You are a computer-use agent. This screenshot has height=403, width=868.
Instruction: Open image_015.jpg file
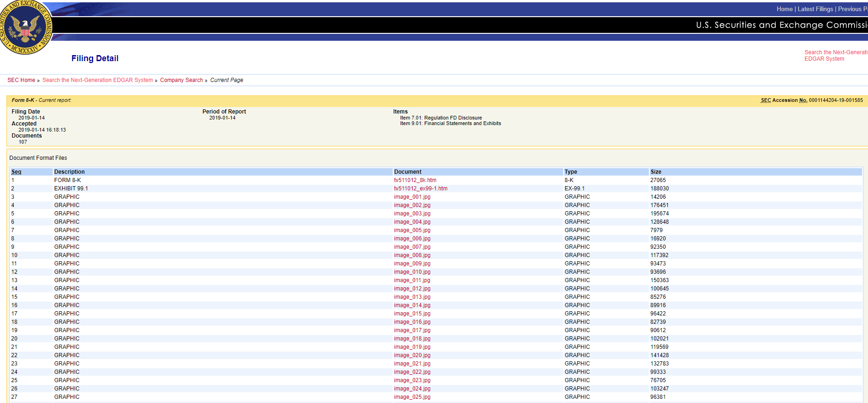pyautogui.click(x=412, y=314)
